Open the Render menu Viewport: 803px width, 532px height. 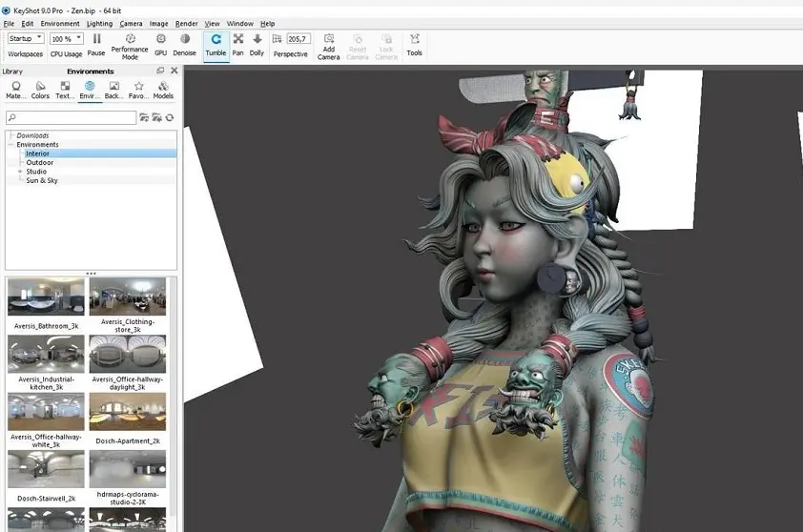(x=186, y=24)
